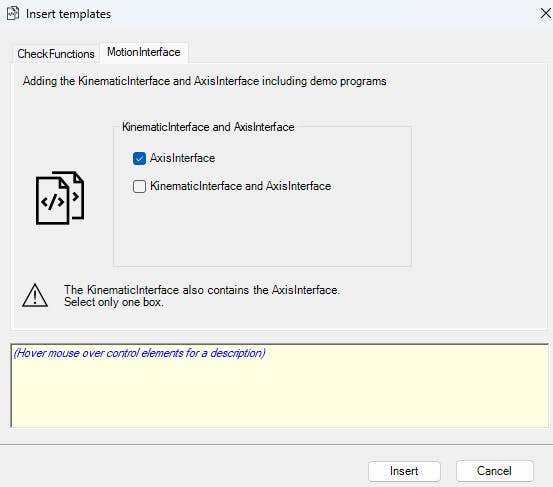Click the 'Select only one box' warning text
The height and width of the screenshot is (487, 553).
pyautogui.click(x=114, y=302)
